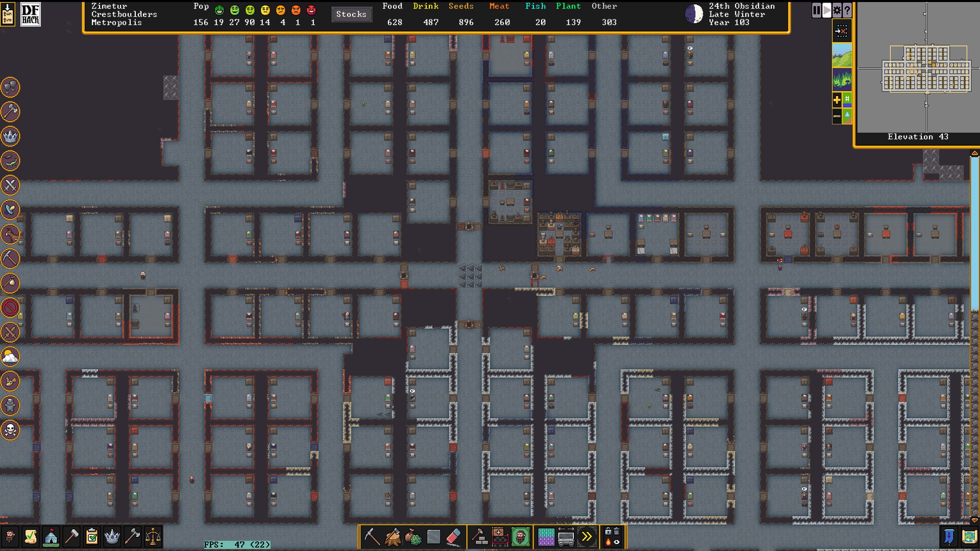The image size is (980, 551).
Task: Click the 'Elevation 43' label
Action: 918,137
